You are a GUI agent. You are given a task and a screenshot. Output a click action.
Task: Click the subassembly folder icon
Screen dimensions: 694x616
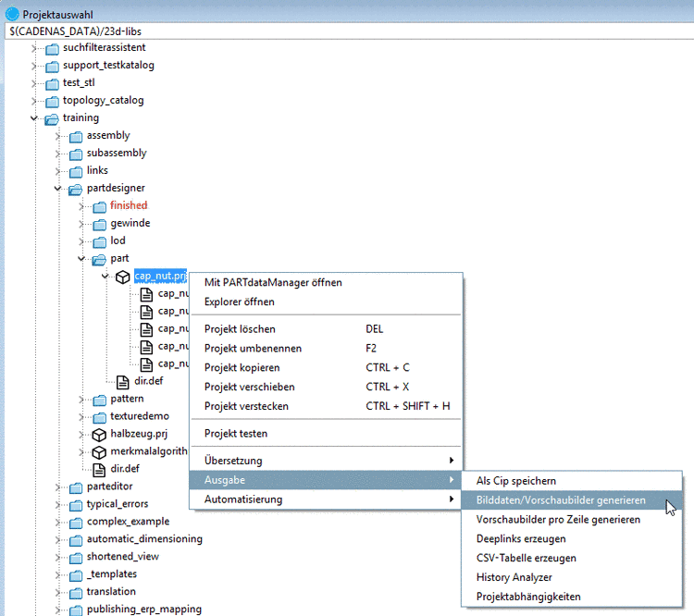[x=76, y=154]
